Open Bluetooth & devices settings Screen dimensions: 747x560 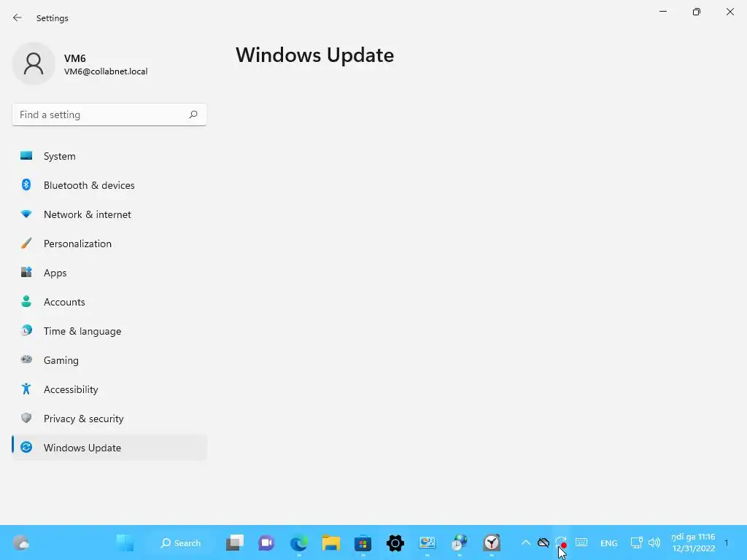tap(109, 185)
